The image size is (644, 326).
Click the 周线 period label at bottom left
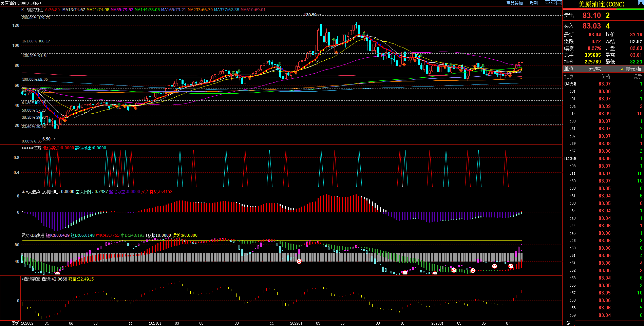point(15,323)
